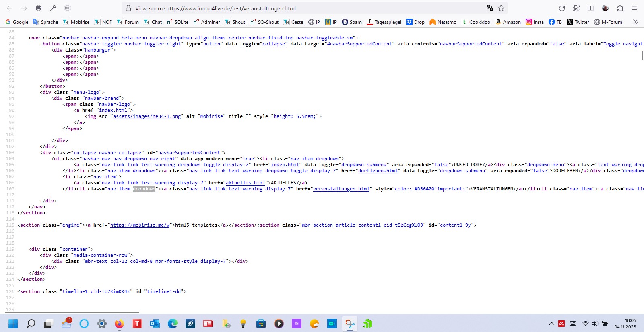Click the print icon in toolbar

point(39,8)
